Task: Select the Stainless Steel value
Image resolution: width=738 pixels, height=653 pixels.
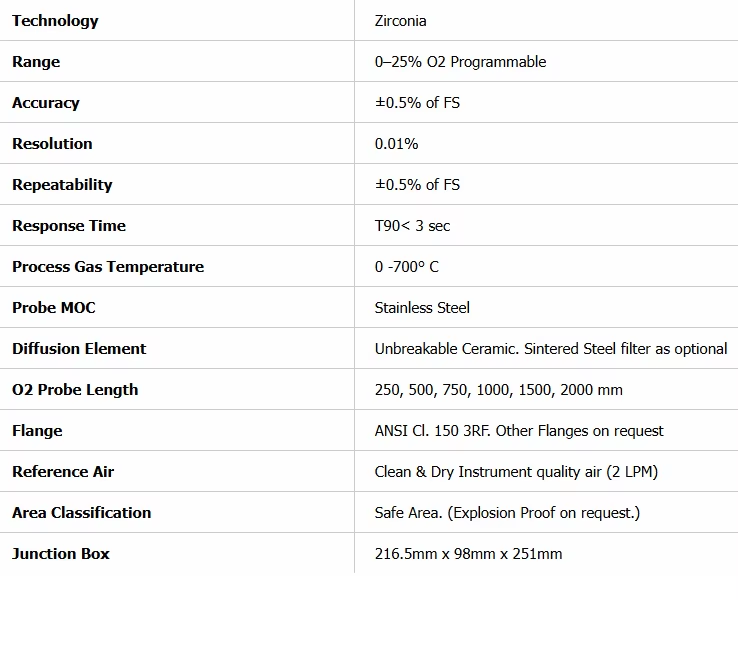Action: pos(422,308)
